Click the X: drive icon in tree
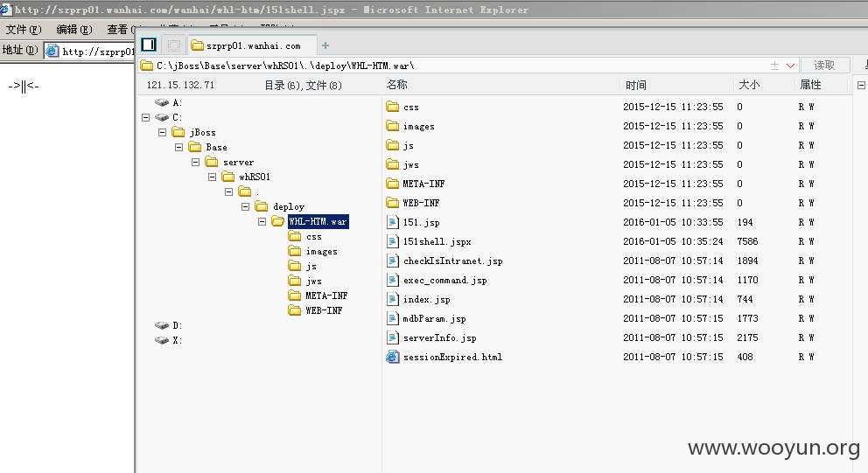 tap(162, 340)
